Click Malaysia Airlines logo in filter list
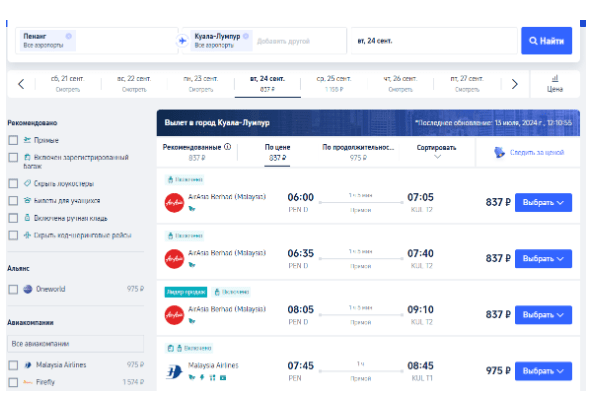 click(x=27, y=365)
